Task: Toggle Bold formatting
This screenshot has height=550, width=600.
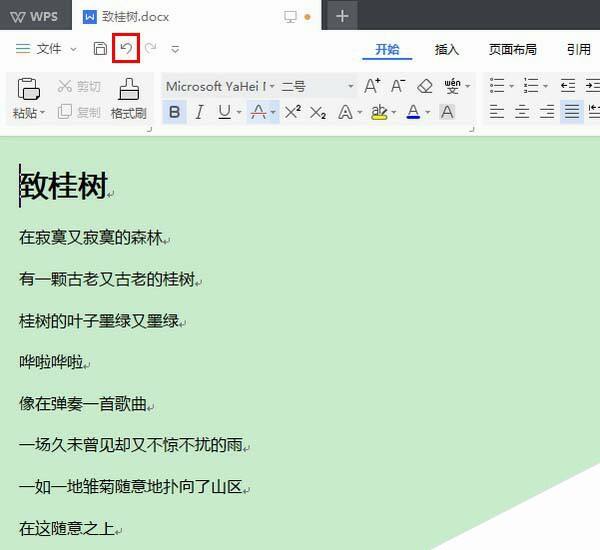Action: [x=174, y=112]
